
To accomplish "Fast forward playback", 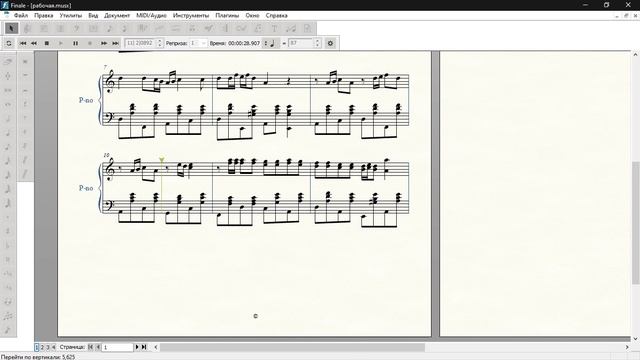I will pyautogui.click(x=104, y=43).
